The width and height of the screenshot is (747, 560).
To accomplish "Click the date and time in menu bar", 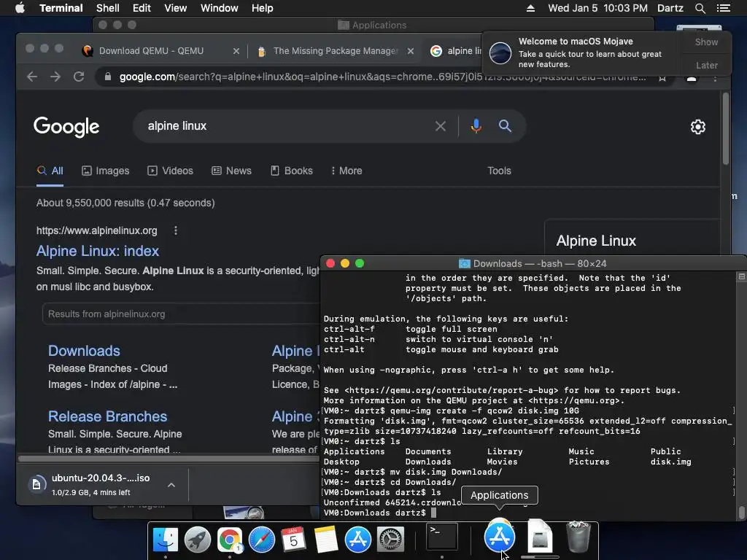I will coord(597,8).
